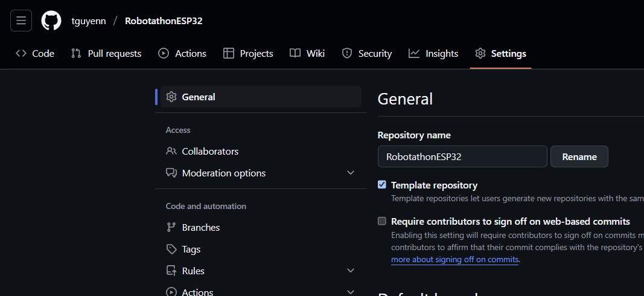Image resolution: width=644 pixels, height=296 pixels.
Task: Click the Wiki book icon
Action: [295, 53]
